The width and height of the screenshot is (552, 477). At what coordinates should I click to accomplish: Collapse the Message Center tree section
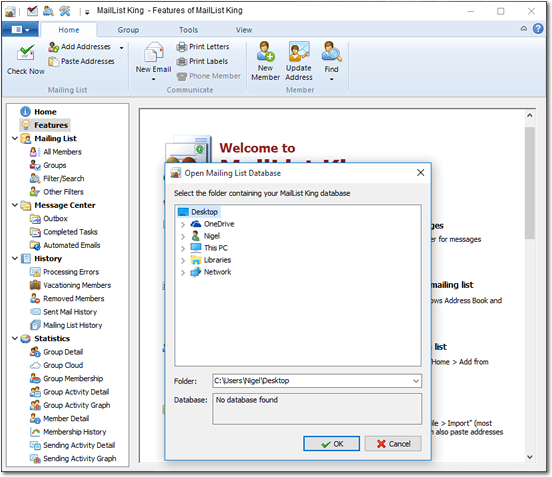tap(15, 205)
